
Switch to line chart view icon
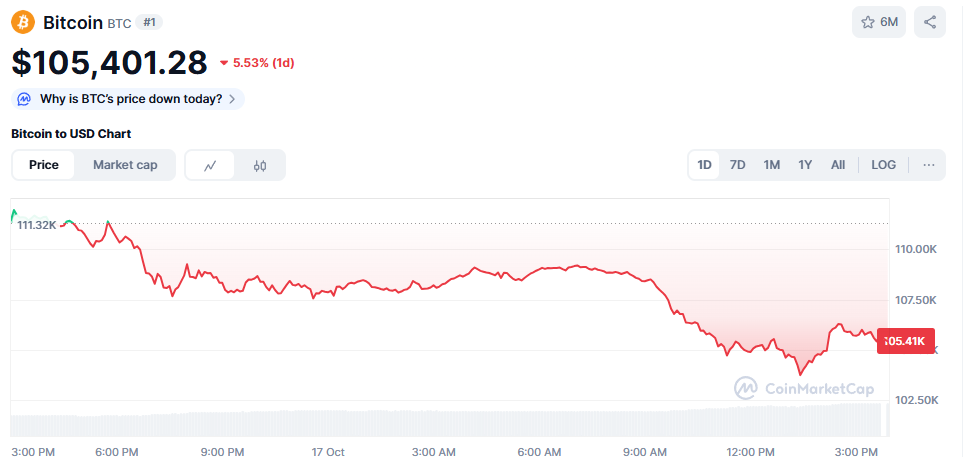click(x=210, y=165)
